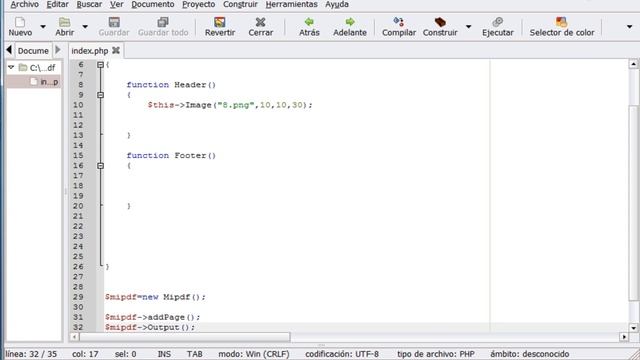Open the Proyecto menu
640x360 pixels.
coord(198,4)
